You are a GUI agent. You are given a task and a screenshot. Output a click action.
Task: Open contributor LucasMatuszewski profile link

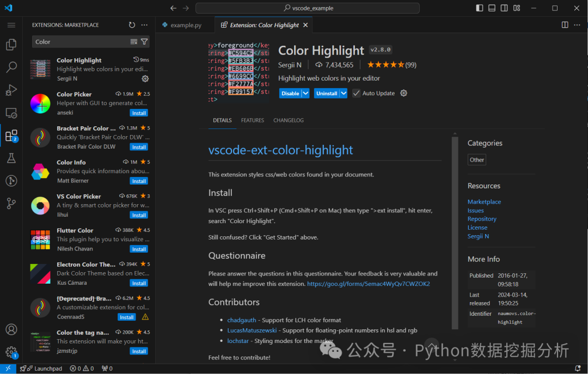pyautogui.click(x=252, y=330)
